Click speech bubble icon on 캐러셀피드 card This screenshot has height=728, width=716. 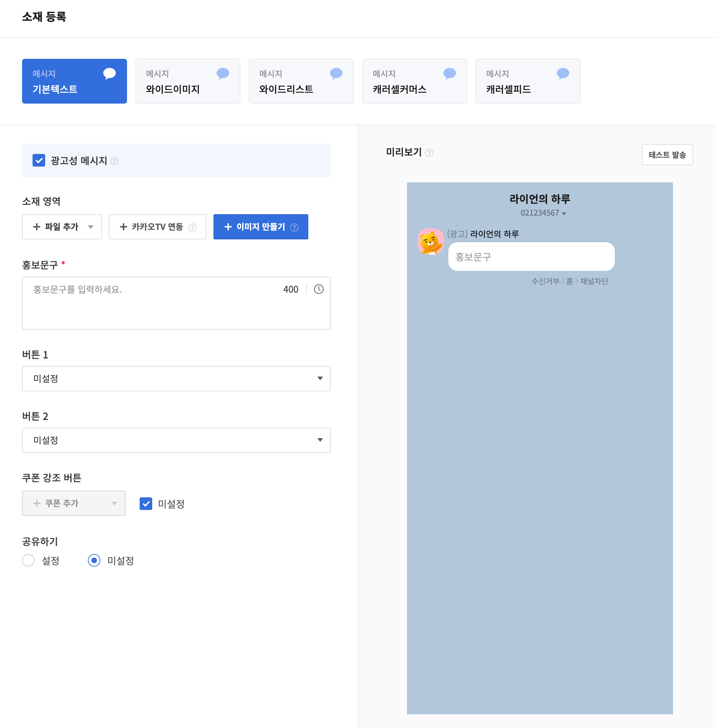563,73
